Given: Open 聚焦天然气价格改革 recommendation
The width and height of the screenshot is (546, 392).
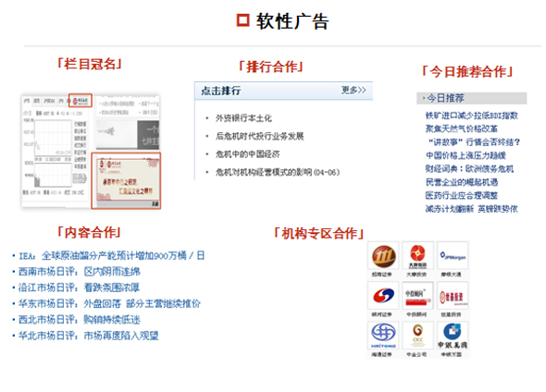Looking at the screenshot, I should click(x=462, y=129).
